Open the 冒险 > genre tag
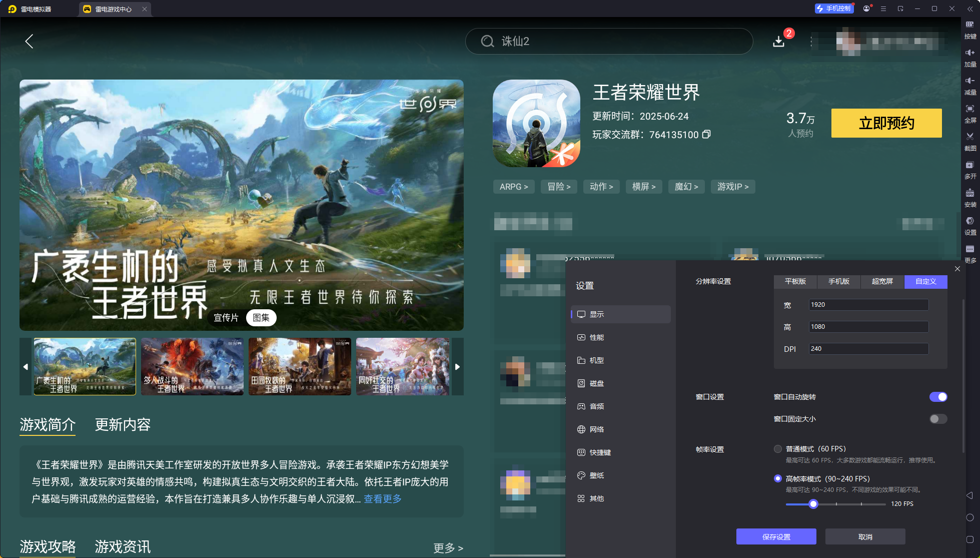980x558 pixels. pyautogui.click(x=559, y=187)
